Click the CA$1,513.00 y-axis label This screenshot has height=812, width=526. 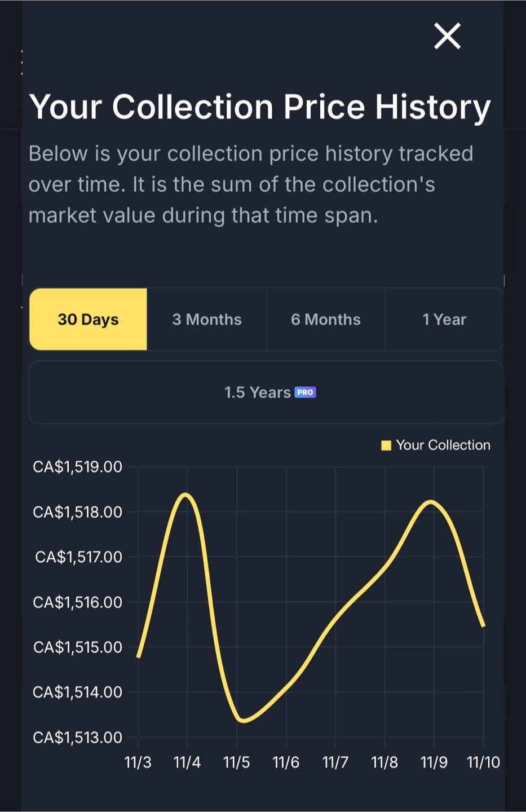[x=78, y=737]
